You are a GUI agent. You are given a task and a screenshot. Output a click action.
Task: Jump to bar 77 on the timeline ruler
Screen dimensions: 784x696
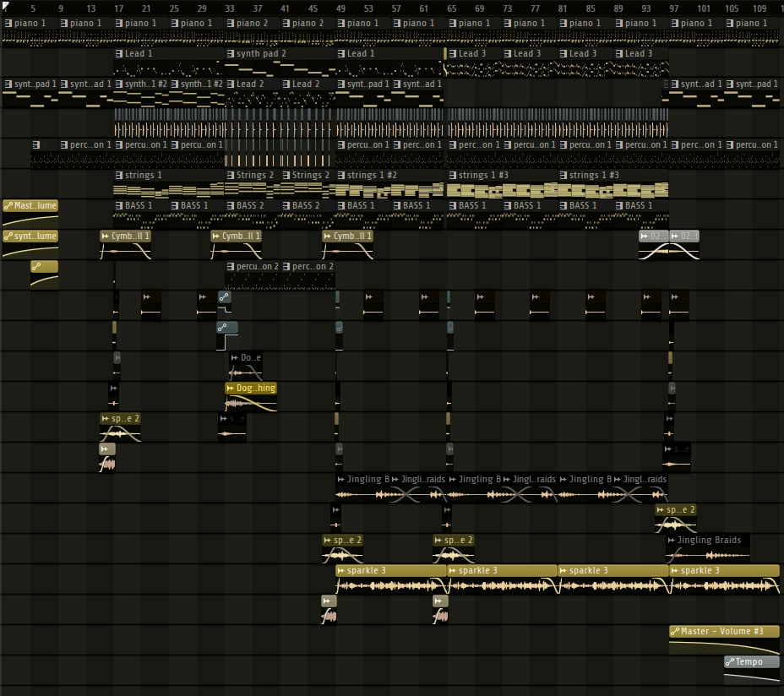pyautogui.click(x=535, y=8)
